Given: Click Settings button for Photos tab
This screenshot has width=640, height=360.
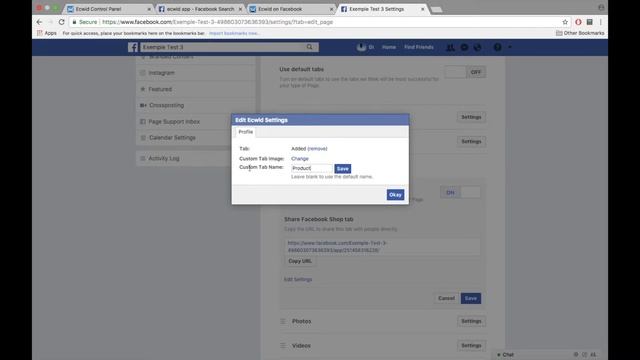Looking at the screenshot, I should click(471, 321).
